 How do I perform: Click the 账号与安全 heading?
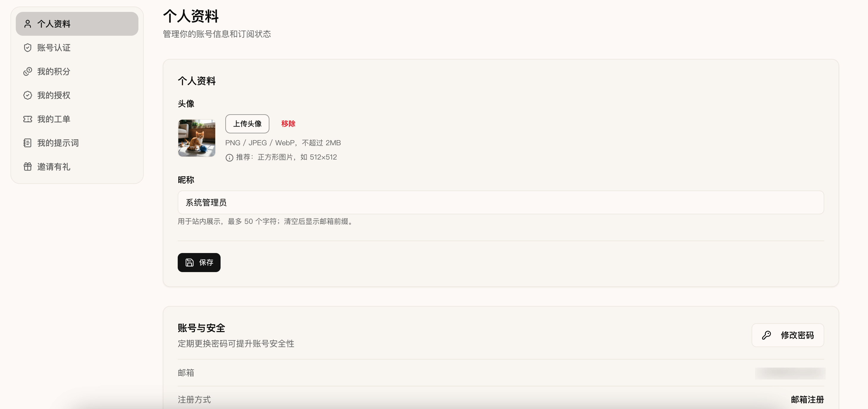point(202,328)
